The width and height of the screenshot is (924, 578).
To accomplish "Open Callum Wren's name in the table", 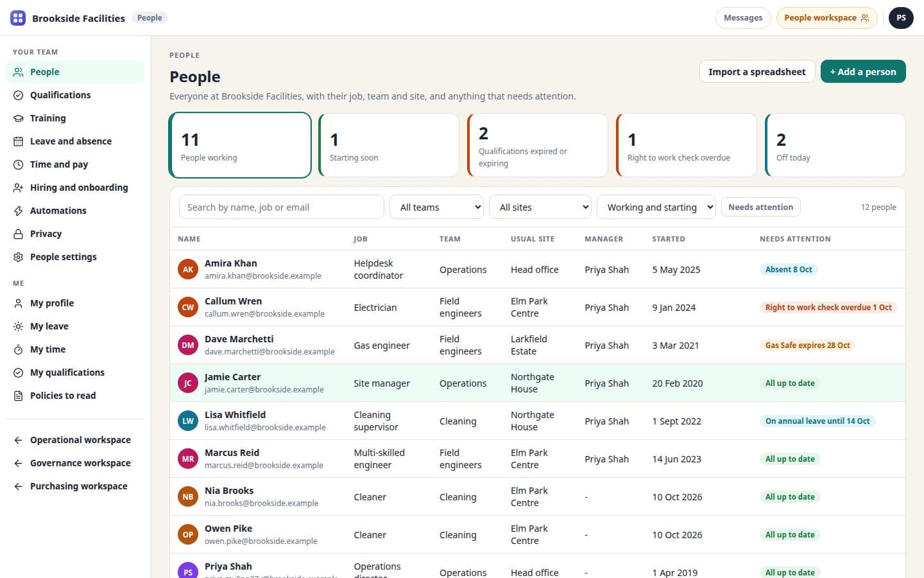I will [x=233, y=301].
